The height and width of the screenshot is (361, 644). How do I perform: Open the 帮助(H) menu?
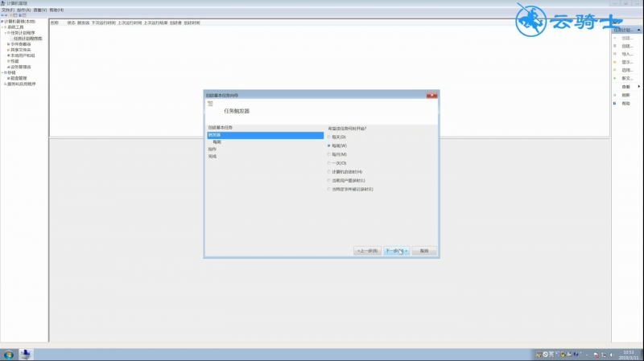tap(56, 10)
